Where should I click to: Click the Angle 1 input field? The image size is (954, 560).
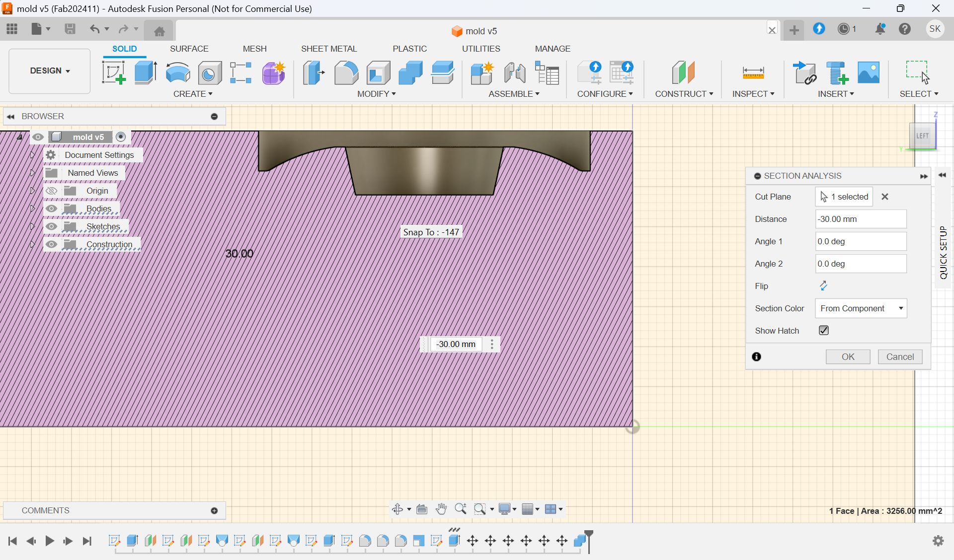861,241
